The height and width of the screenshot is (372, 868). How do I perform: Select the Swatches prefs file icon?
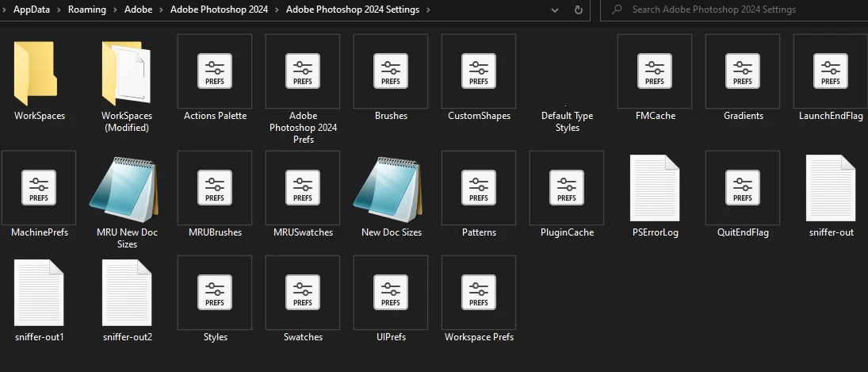coord(303,293)
